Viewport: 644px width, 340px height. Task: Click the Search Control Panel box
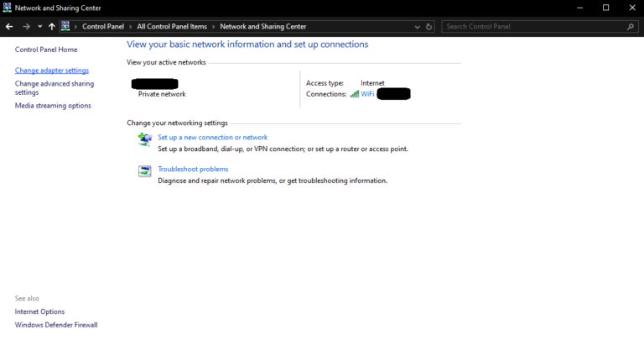[x=533, y=27]
